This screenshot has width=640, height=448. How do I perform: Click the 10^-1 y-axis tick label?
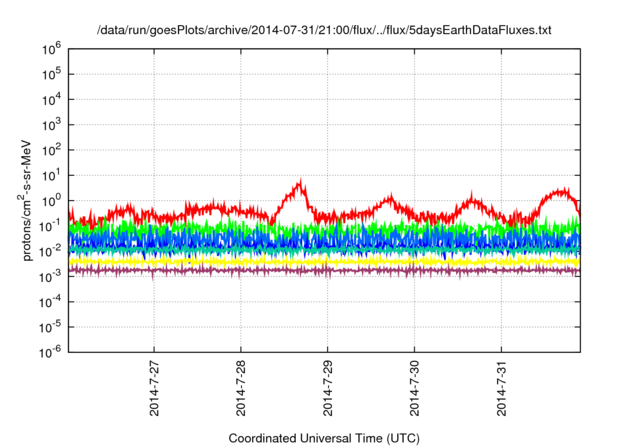pos(51,226)
